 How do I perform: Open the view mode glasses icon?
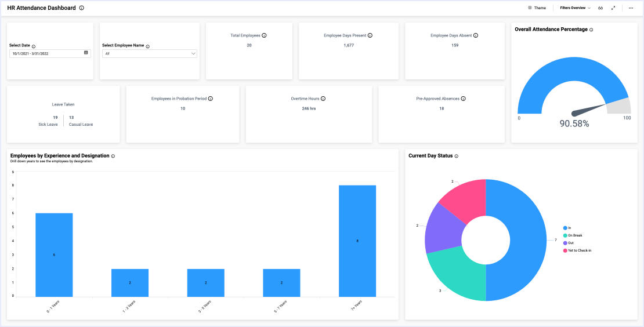click(x=600, y=8)
